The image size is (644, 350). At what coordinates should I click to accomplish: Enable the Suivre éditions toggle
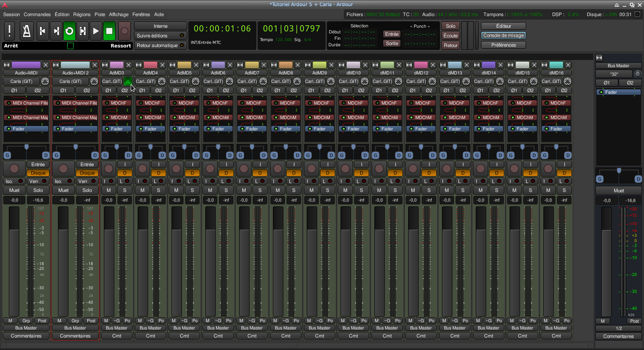click(x=160, y=36)
